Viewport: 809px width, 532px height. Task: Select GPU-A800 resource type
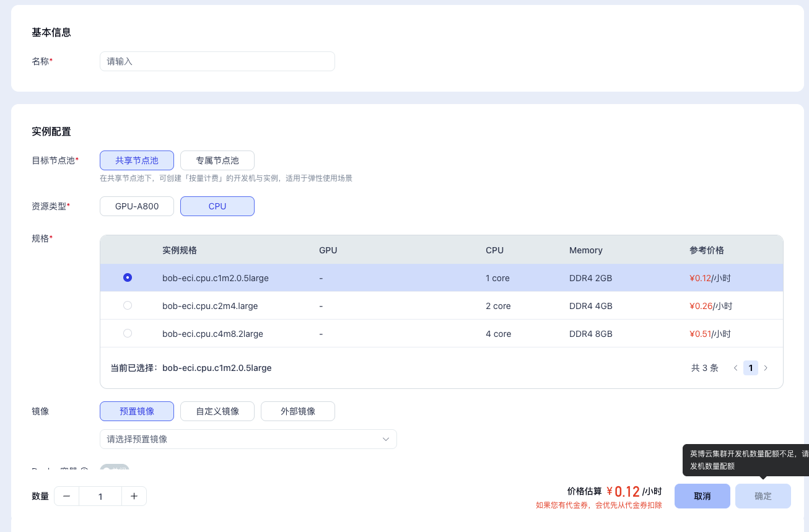pos(137,206)
